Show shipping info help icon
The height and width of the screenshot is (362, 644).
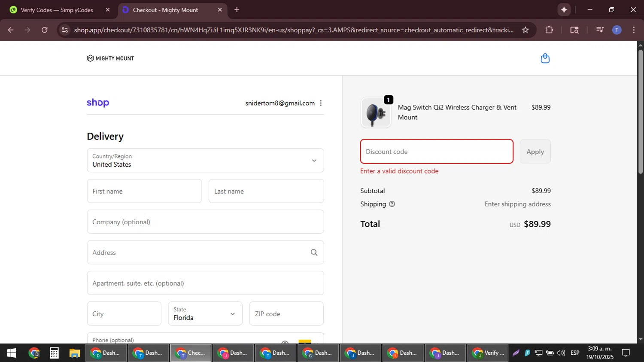click(x=392, y=204)
